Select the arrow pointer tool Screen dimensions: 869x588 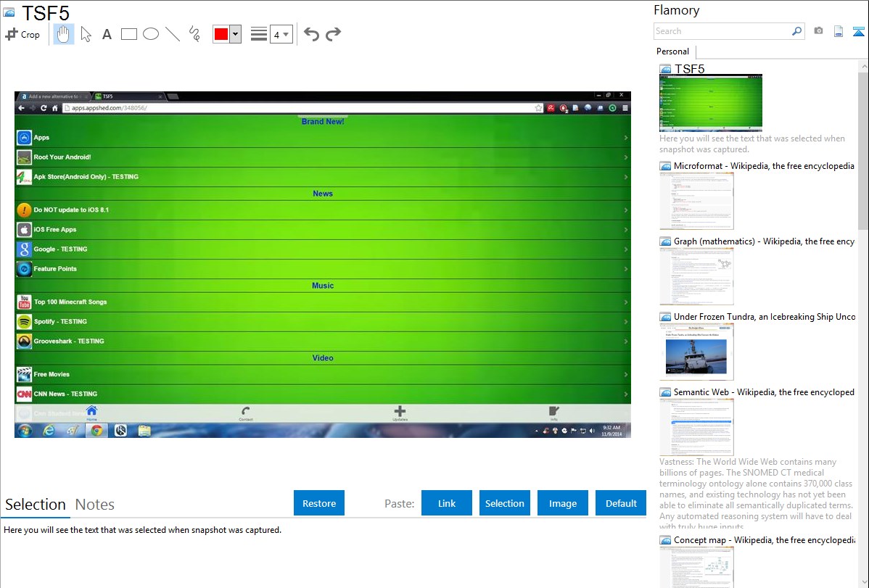tap(86, 34)
